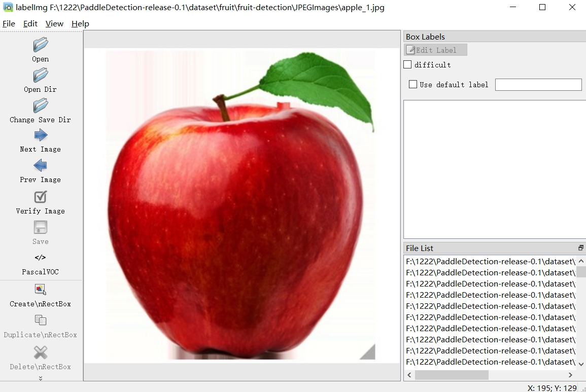The height and width of the screenshot is (392, 586).
Task: Click the Duplicate RectBox icon
Action: (41, 320)
